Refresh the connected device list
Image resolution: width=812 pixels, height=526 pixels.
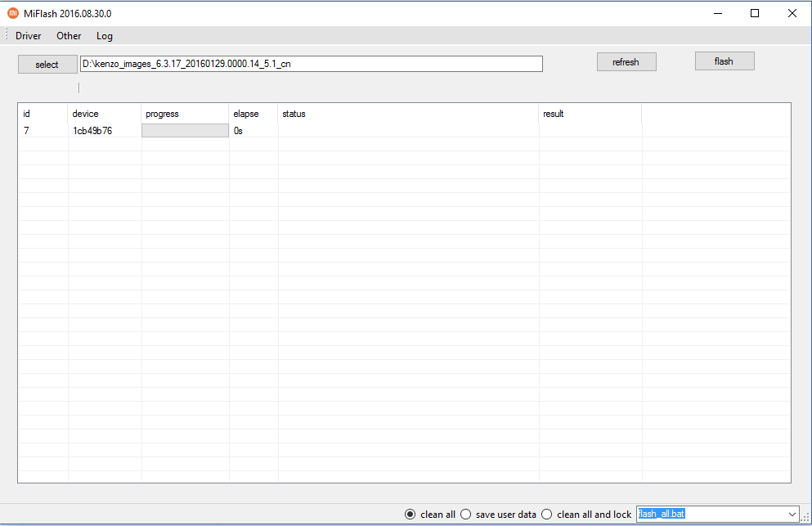(x=626, y=61)
